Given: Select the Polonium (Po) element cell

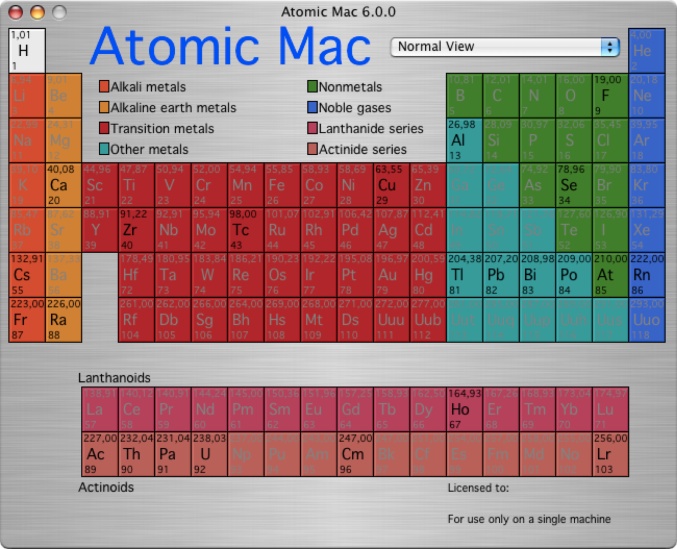Looking at the screenshot, I should [x=574, y=275].
